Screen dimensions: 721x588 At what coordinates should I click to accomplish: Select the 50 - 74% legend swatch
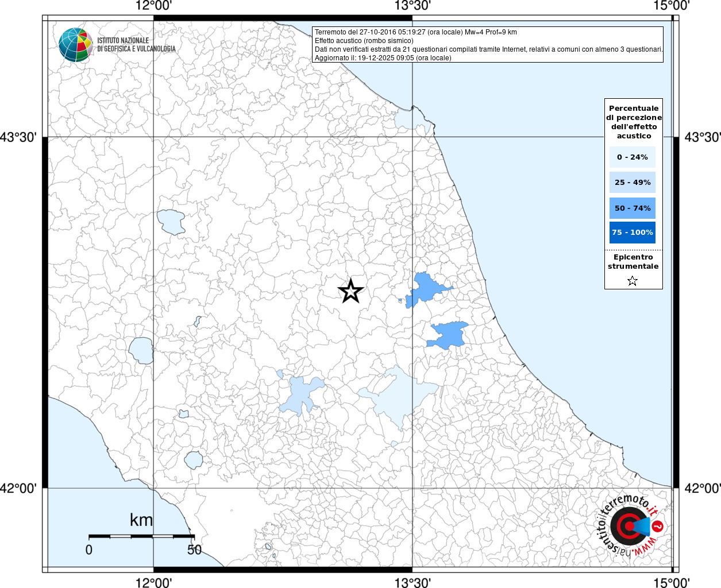632,208
